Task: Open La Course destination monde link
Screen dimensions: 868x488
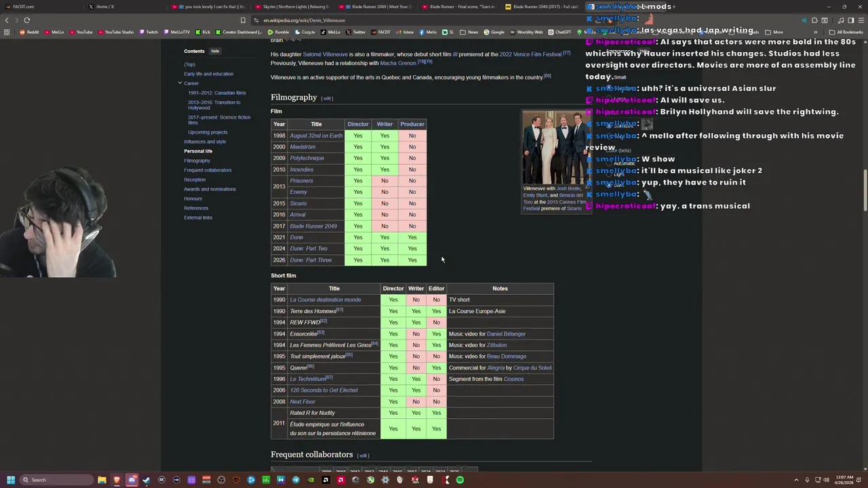Action: 325,300
